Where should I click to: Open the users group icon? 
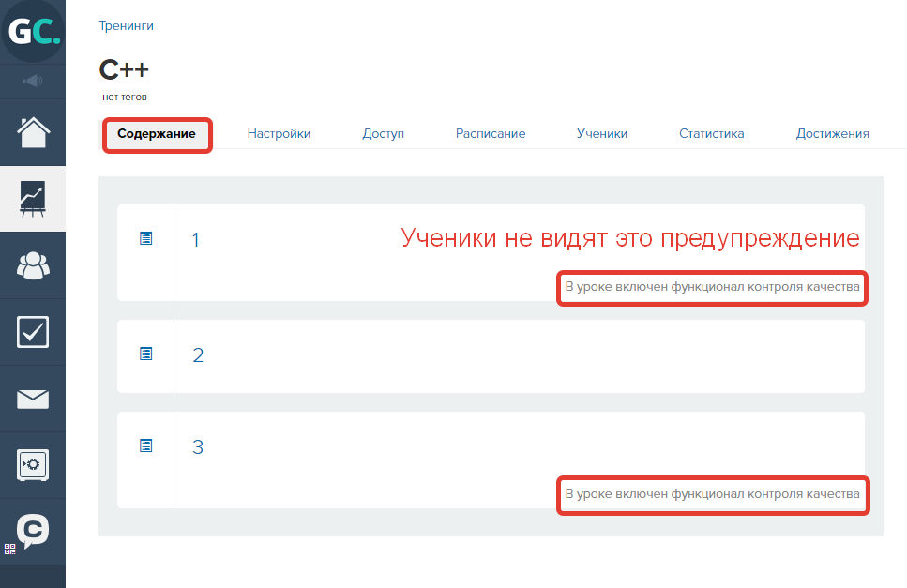point(33,265)
